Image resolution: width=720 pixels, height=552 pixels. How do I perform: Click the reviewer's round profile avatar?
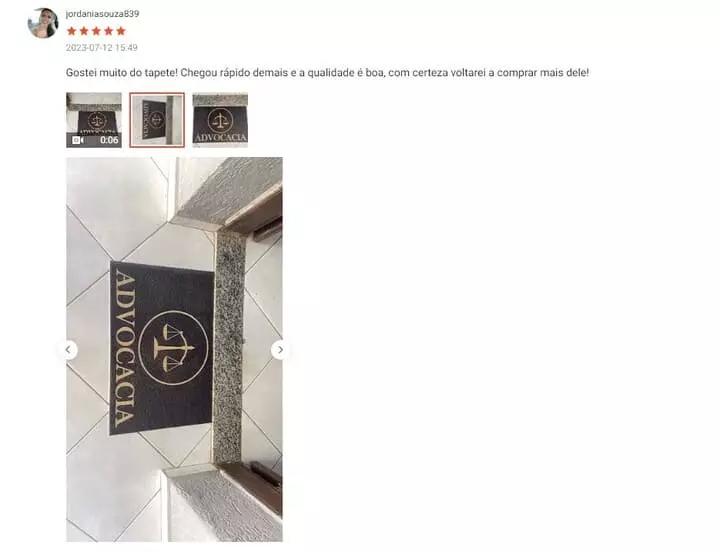tap(43, 23)
